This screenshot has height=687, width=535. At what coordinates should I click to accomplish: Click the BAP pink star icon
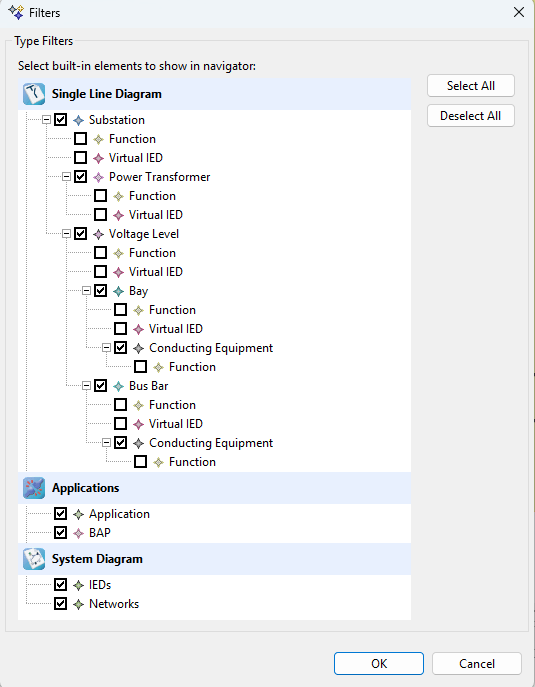click(x=78, y=533)
